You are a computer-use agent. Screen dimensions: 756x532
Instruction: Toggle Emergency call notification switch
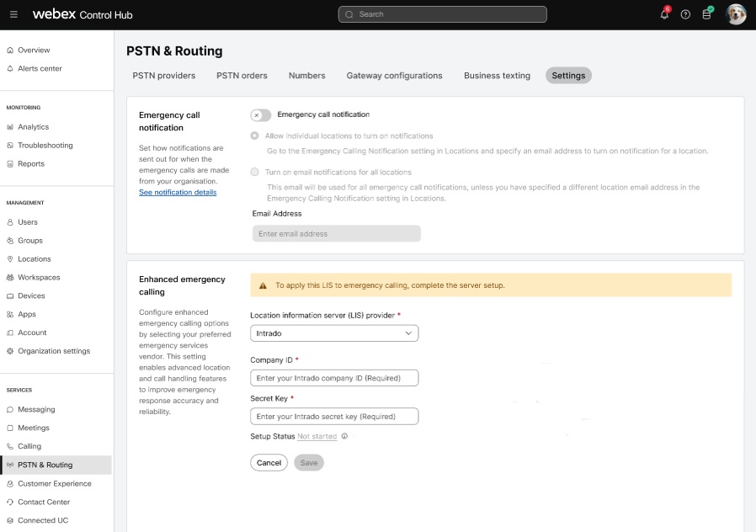pyautogui.click(x=261, y=115)
